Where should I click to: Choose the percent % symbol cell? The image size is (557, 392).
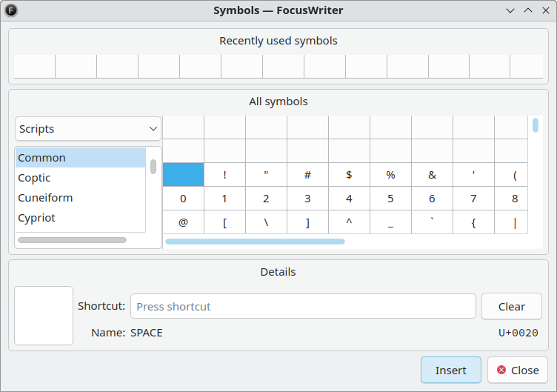pyautogui.click(x=390, y=175)
